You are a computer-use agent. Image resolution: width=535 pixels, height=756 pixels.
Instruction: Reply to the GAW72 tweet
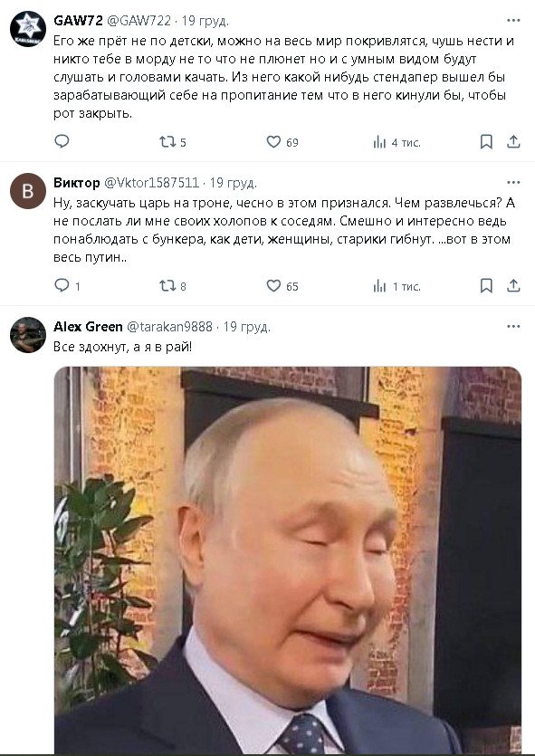point(62,141)
